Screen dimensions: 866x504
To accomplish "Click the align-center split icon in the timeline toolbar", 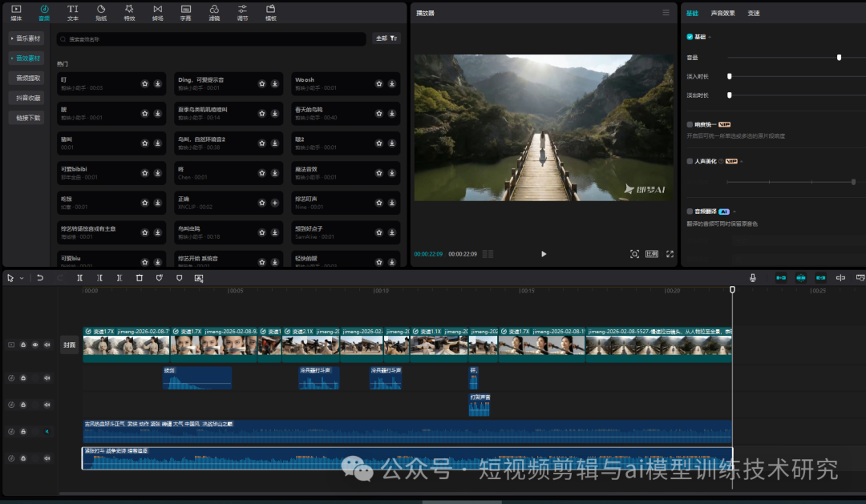I will [x=840, y=278].
